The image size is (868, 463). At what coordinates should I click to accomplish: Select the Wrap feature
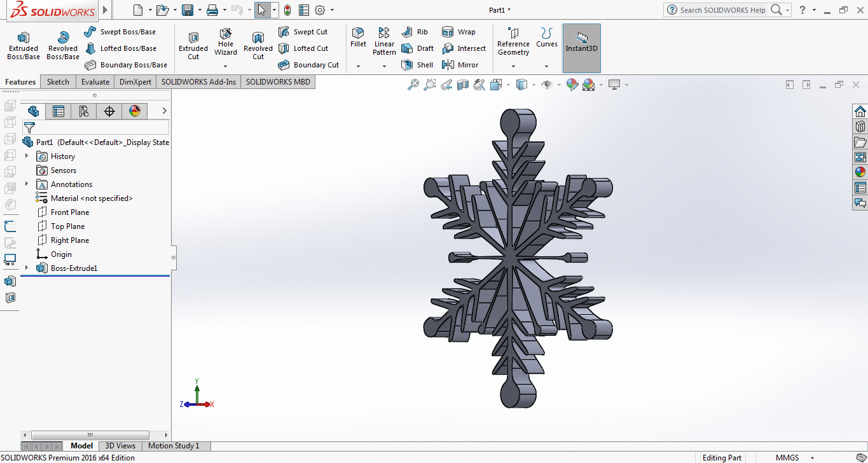(458, 32)
